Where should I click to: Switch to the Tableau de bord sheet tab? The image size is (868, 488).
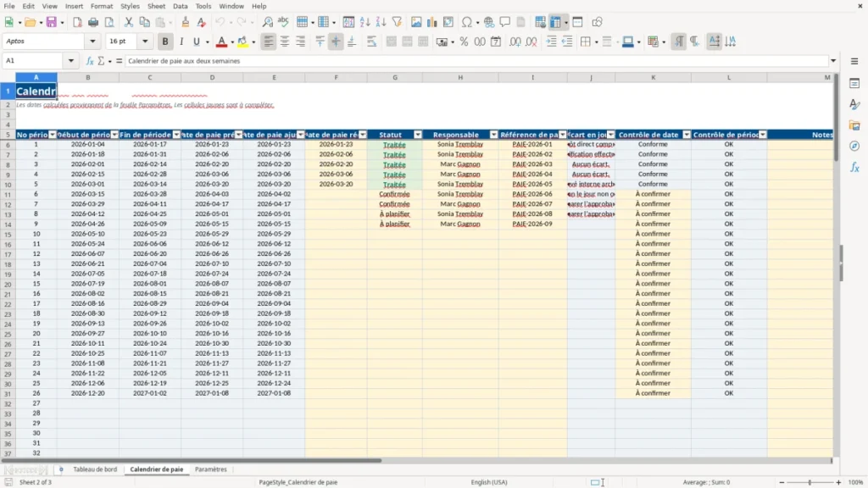95,469
